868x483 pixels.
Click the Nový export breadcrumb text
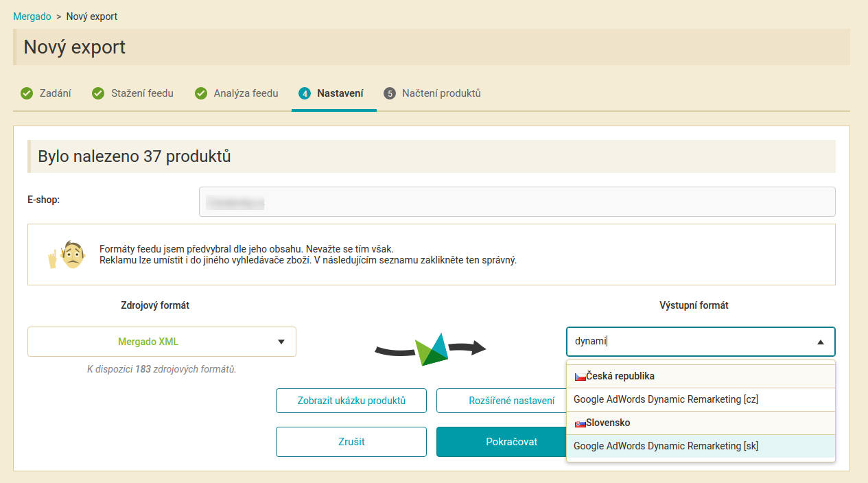click(92, 16)
